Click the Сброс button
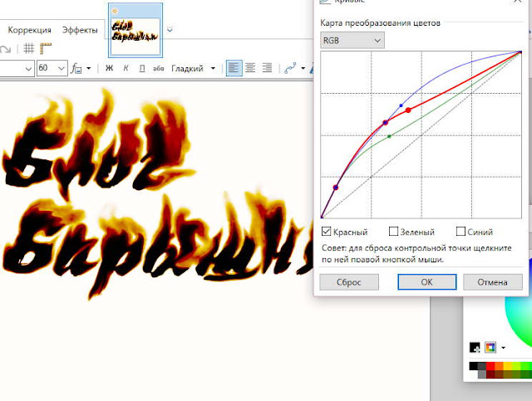 [x=349, y=282]
